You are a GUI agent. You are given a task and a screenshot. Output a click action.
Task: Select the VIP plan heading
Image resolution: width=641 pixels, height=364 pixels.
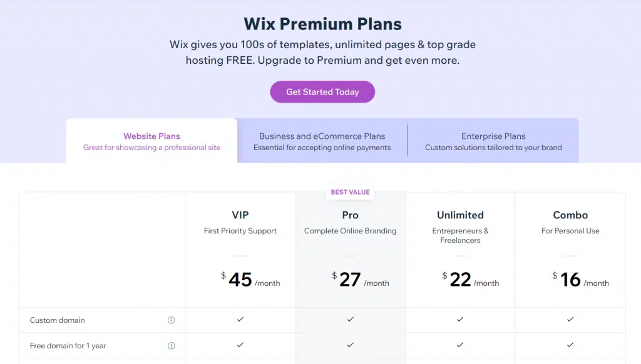[x=240, y=215]
